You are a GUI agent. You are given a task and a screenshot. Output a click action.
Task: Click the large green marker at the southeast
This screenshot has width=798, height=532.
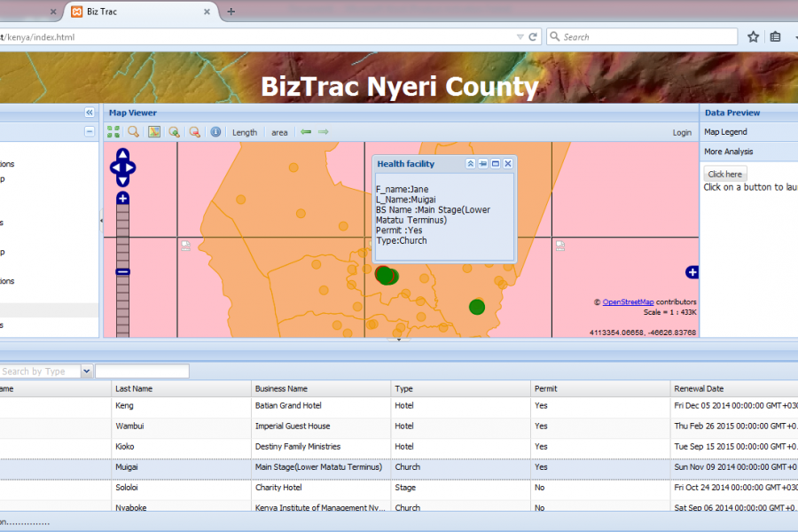tap(477, 307)
